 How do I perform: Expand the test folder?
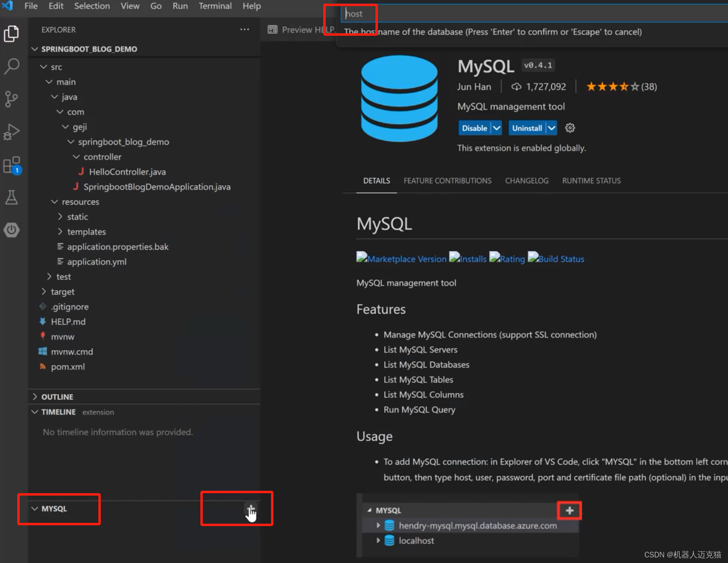click(49, 276)
